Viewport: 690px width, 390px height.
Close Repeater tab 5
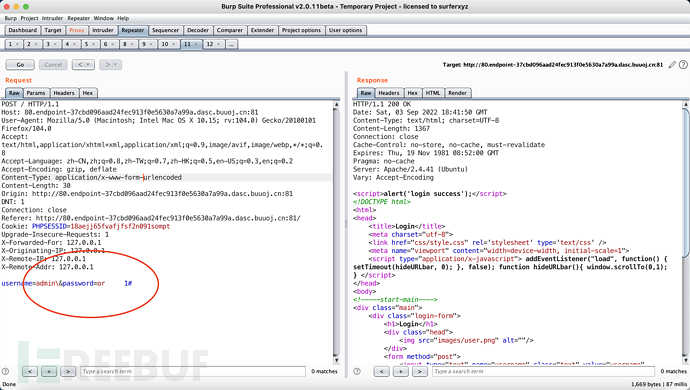[x=93, y=44]
